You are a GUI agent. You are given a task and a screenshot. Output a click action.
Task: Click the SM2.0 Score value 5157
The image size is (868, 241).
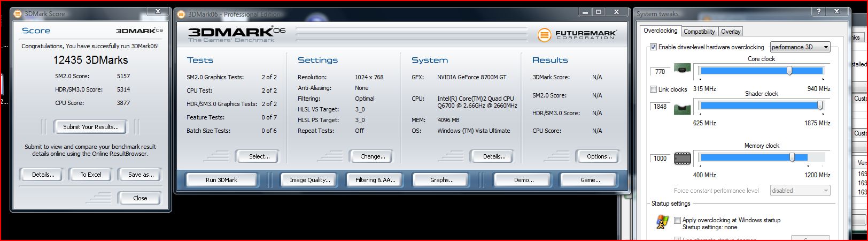tap(123, 77)
